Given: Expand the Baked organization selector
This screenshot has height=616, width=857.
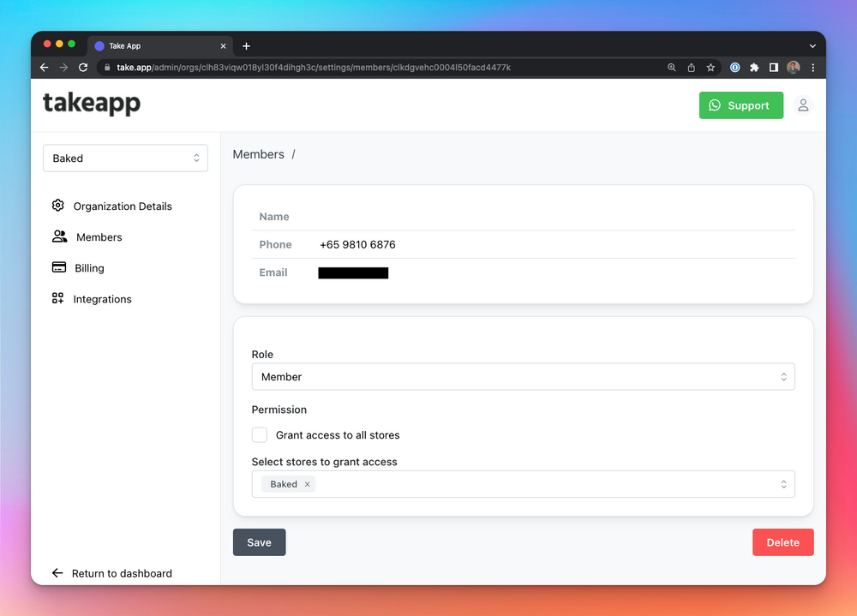Looking at the screenshot, I should tap(125, 158).
